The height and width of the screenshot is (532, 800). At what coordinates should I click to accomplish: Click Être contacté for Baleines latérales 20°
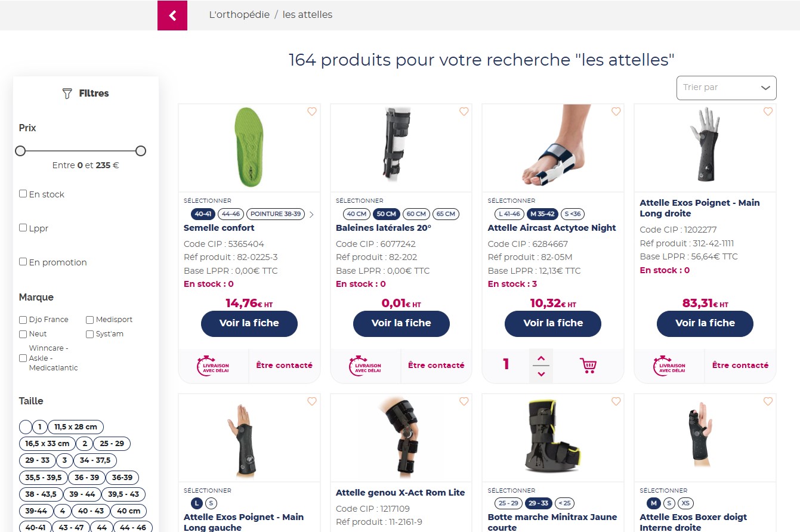click(x=436, y=366)
